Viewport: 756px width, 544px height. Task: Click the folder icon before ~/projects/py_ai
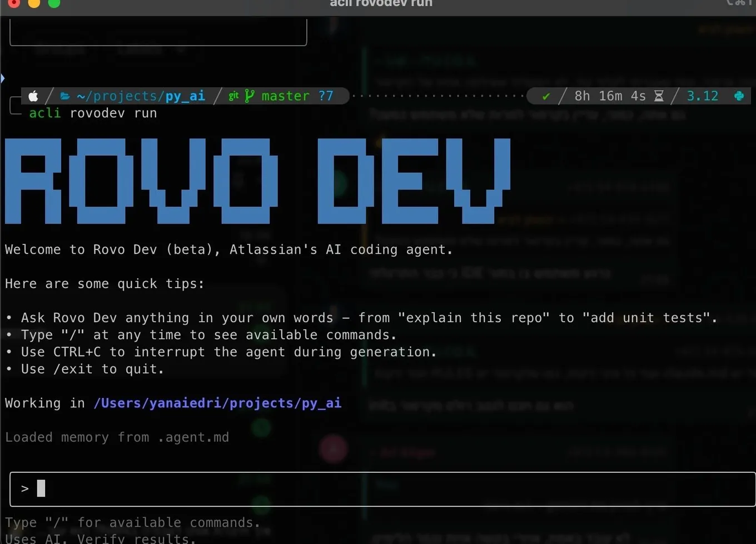click(65, 96)
